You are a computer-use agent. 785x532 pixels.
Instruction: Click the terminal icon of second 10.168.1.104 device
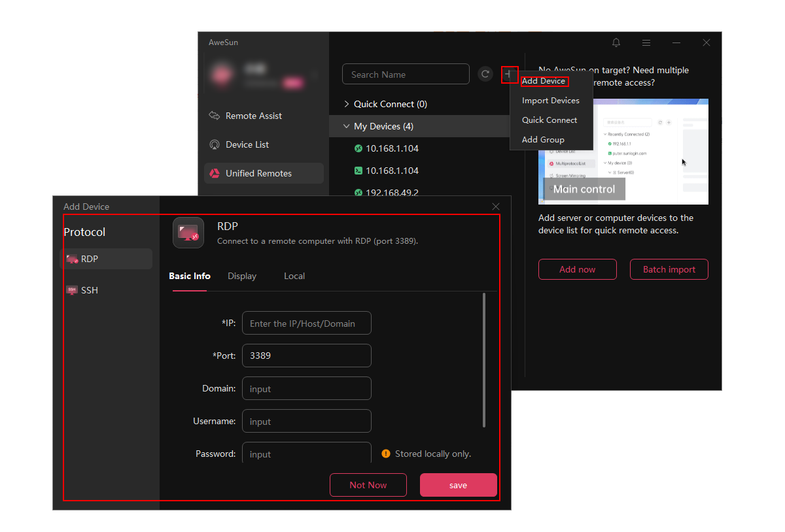tap(358, 171)
